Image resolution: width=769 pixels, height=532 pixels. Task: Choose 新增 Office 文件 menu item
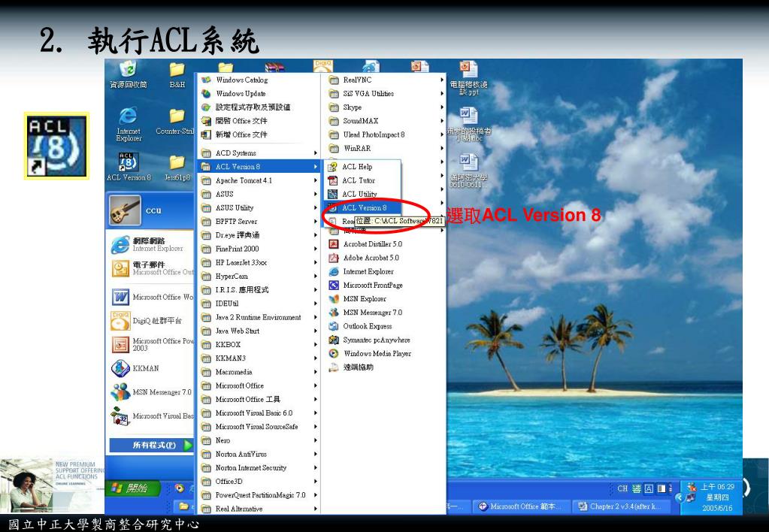[x=259, y=135]
